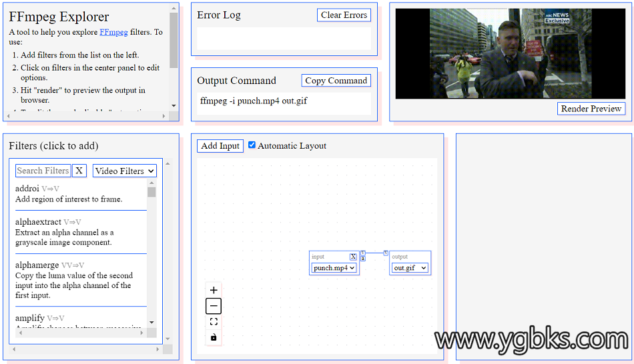Image resolution: width=634 pixels, height=364 pixels.
Task: Open the out.gif output format dropdown
Action: [410, 268]
